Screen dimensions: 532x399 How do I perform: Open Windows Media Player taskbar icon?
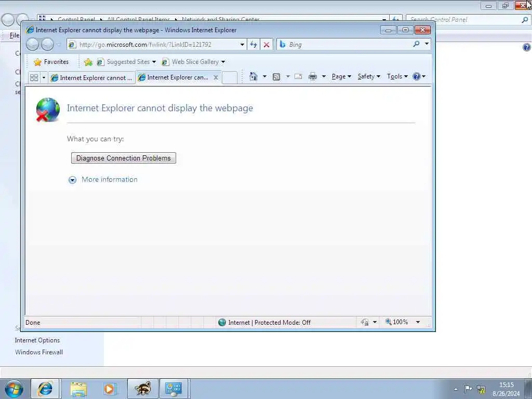click(109, 389)
